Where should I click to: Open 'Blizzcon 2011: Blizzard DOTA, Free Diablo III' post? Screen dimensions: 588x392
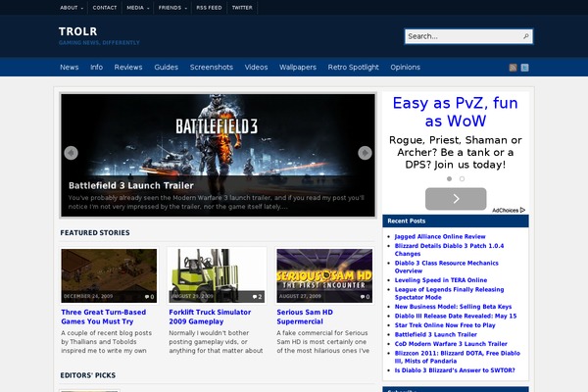457,357
